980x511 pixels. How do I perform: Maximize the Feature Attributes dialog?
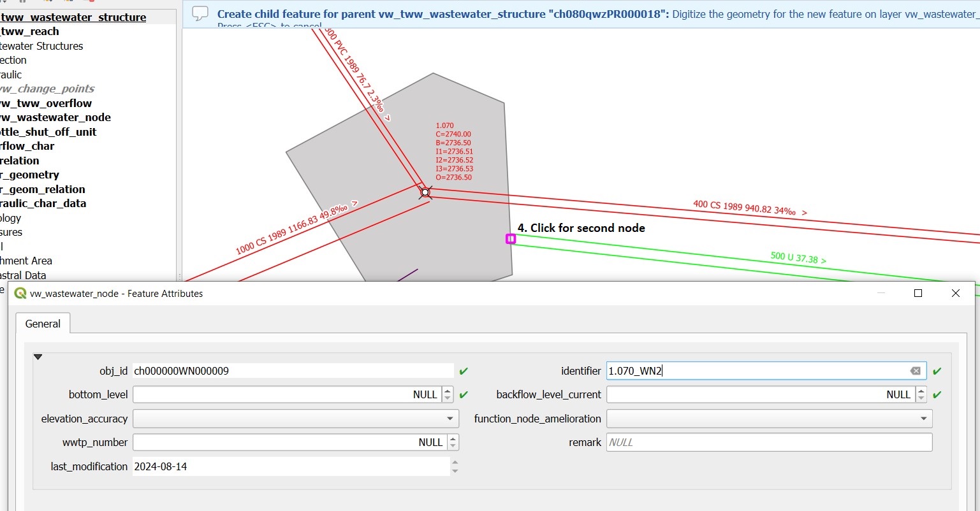[x=918, y=293]
